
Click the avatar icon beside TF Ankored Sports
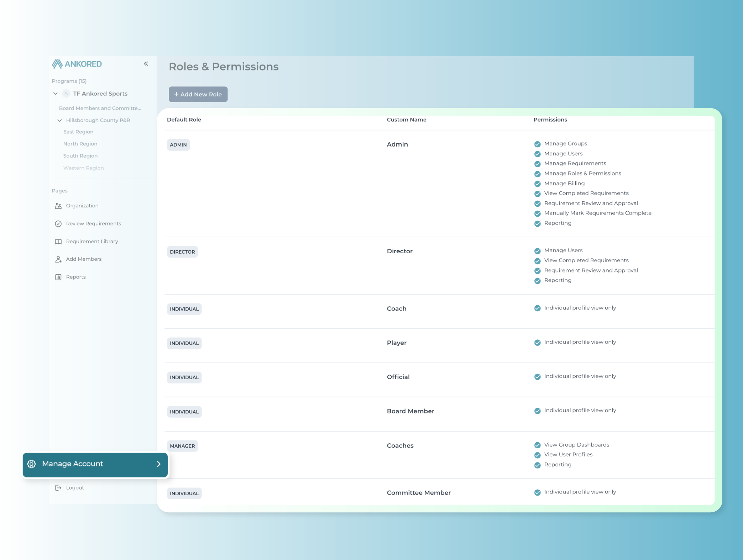[66, 94]
